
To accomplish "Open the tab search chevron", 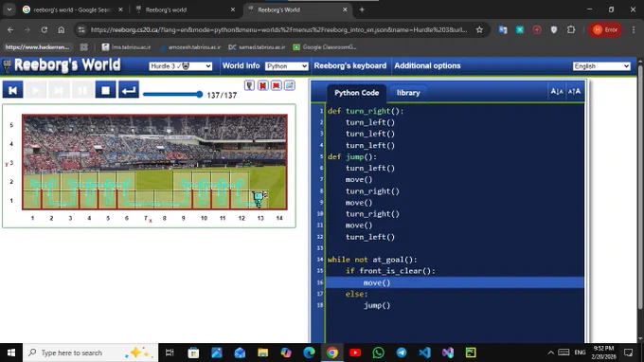I will coord(9,9).
